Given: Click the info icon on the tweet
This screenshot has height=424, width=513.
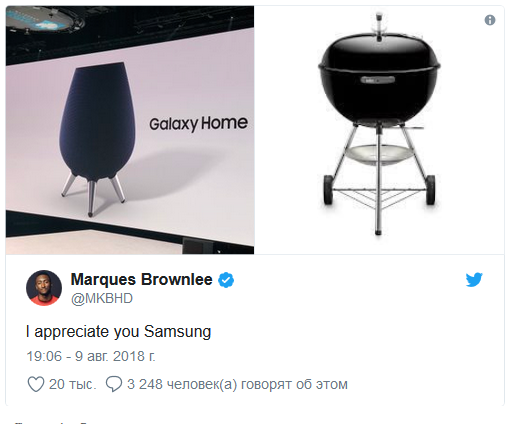Looking at the screenshot, I should click(x=489, y=20).
